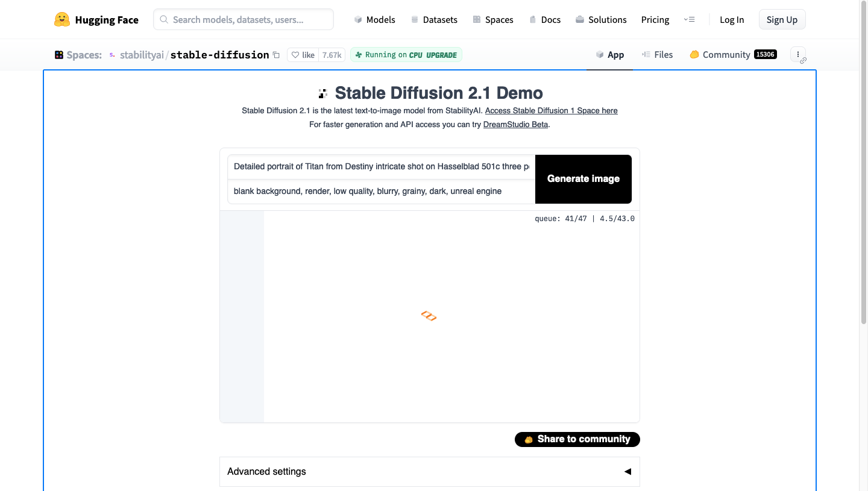Viewport: 868px width, 491px height.
Task: Like the stable-diffusion Space
Action: (303, 55)
